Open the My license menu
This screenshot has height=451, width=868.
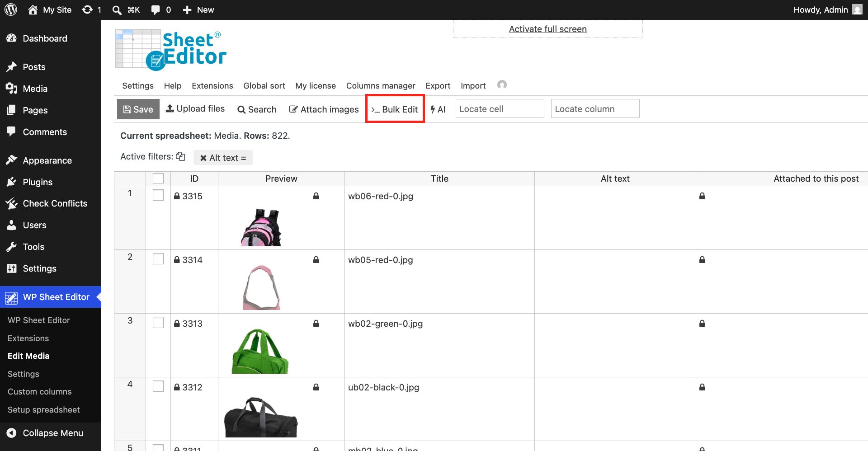(x=315, y=85)
